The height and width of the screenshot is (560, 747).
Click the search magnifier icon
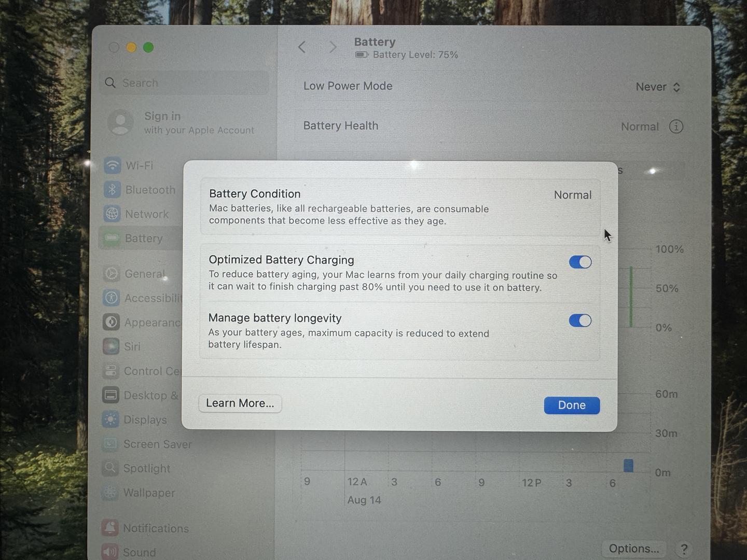click(110, 83)
